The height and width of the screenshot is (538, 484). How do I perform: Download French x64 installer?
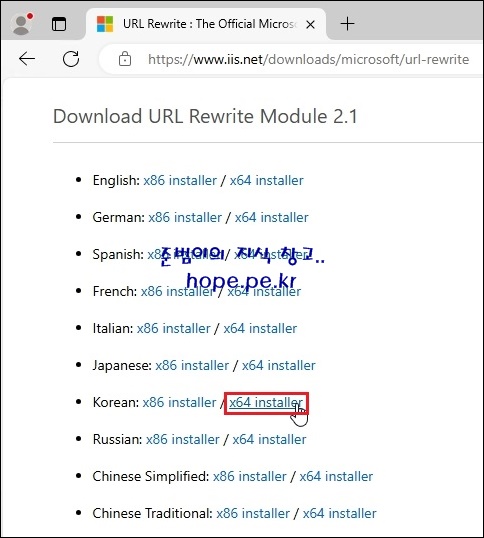(264, 292)
